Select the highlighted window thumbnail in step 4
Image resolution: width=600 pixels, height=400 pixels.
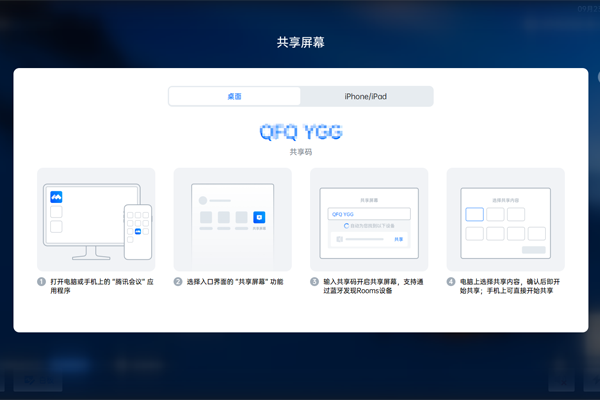coord(474,215)
